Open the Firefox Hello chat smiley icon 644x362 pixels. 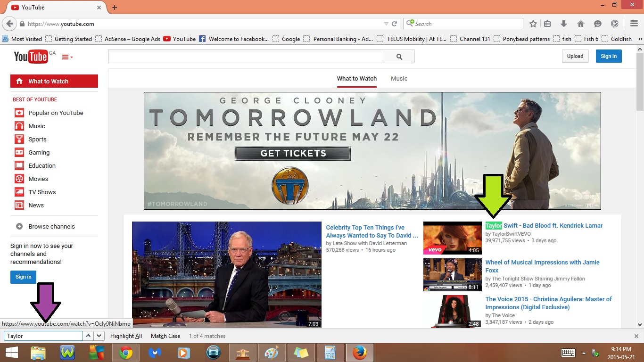tap(597, 24)
